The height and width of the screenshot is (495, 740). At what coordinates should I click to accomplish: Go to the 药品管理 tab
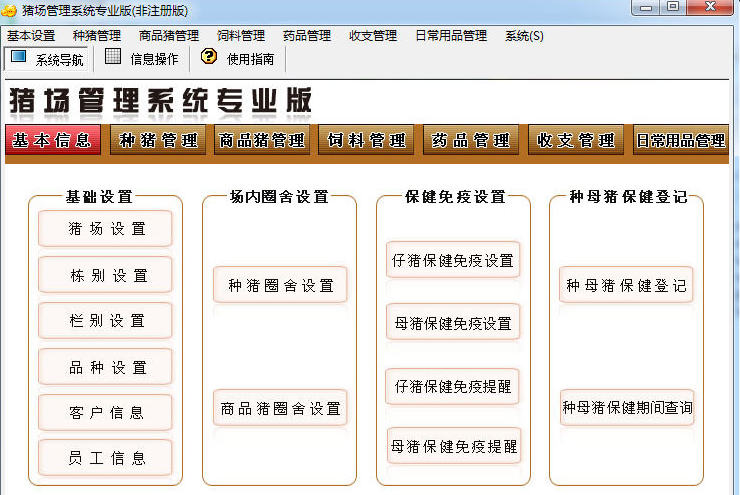[x=470, y=140]
